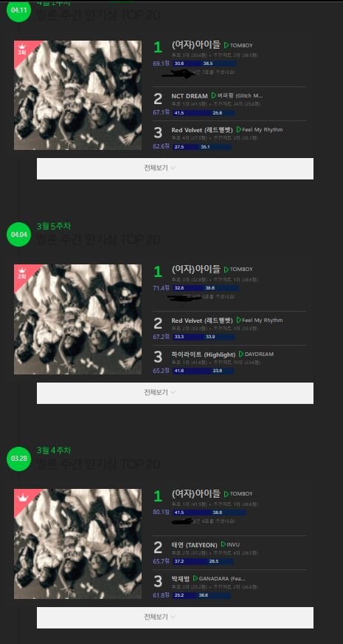Play Jay Park's GANADARA track
This screenshot has width=343, height=644.
[195, 578]
